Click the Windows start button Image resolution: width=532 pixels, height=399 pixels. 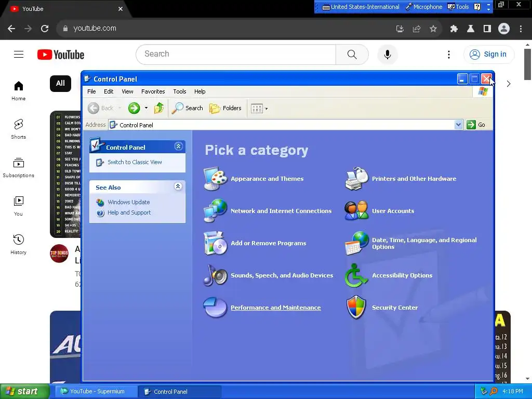click(25, 392)
